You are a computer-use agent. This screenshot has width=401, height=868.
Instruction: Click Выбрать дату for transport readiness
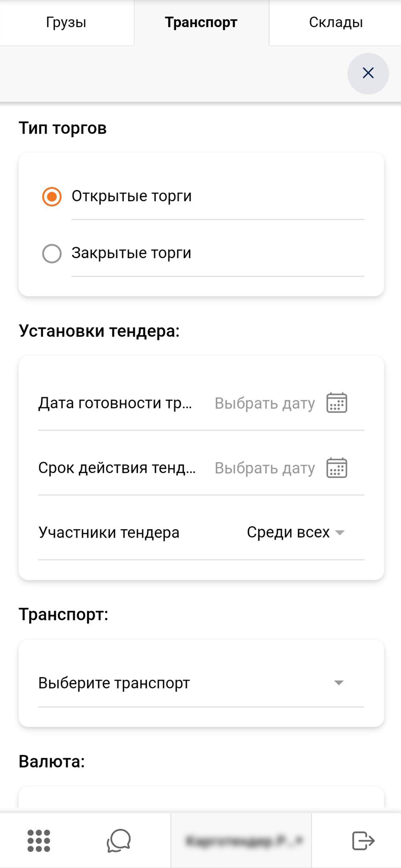pos(265,404)
